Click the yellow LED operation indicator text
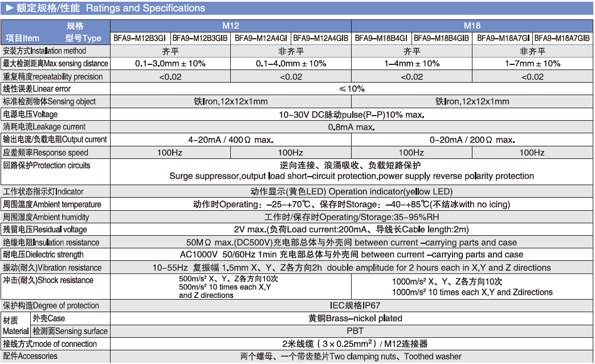 coord(351,191)
